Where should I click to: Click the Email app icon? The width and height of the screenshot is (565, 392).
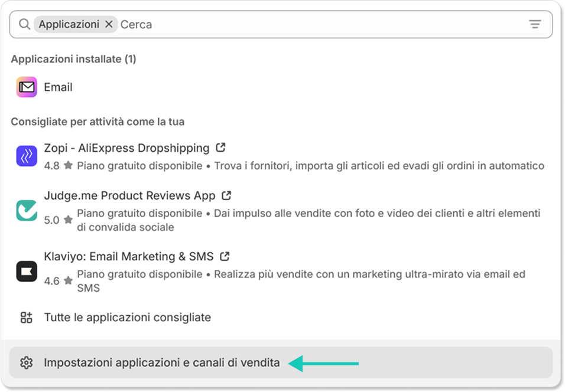pos(27,87)
